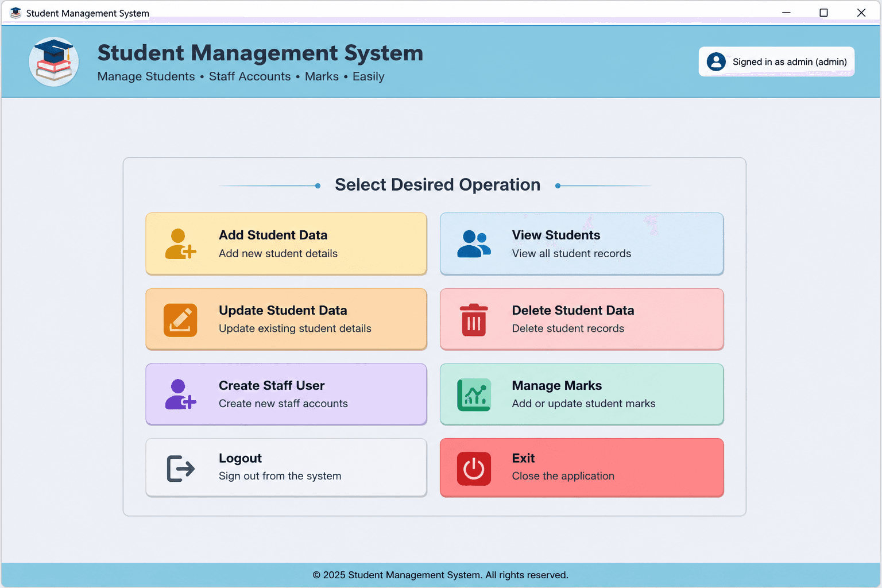
Task: Click the 'Signed in as admin (admin)' badge
Action: pos(776,61)
